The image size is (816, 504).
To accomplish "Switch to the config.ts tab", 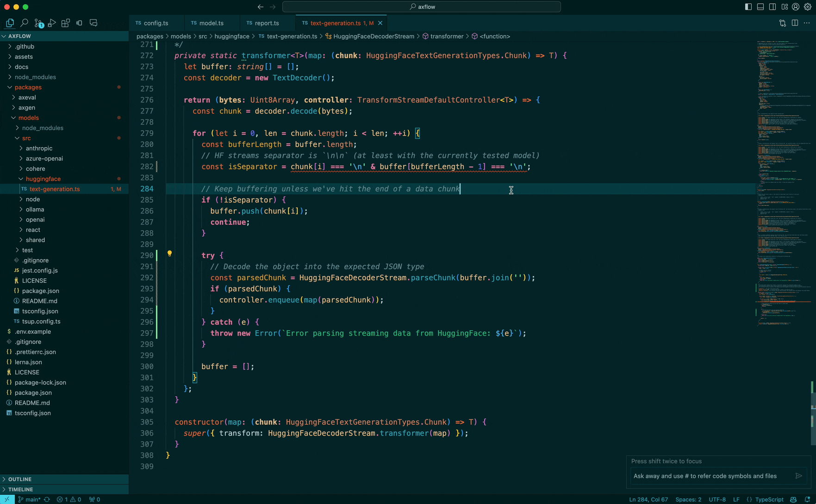I will click(156, 23).
